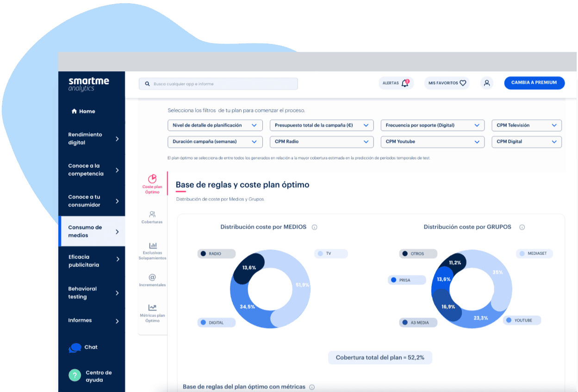Viewport: 578px width, 392px height.
Task: Expand the CPM Televisión filter
Action: [526, 125]
